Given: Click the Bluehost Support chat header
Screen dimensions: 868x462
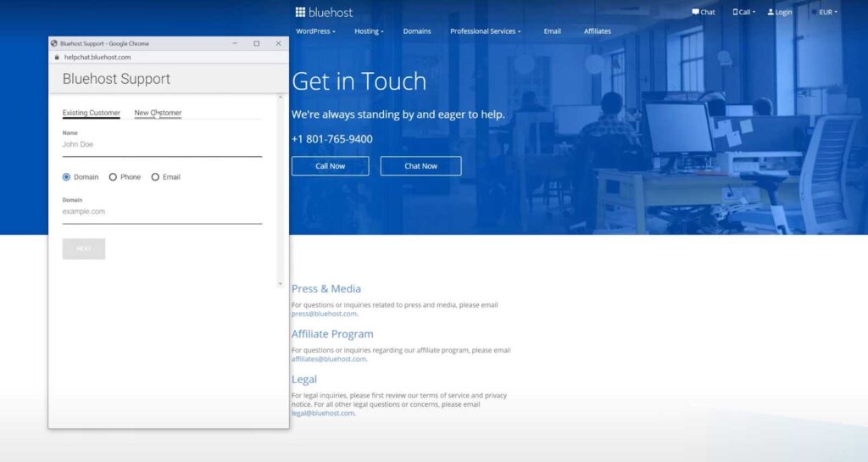Looking at the screenshot, I should point(116,79).
